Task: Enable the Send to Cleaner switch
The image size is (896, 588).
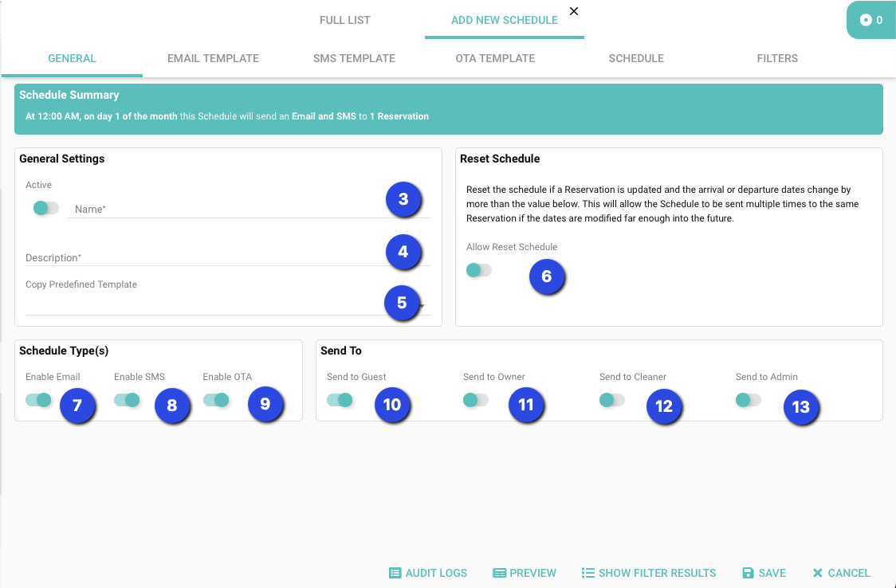Action: pos(612,400)
